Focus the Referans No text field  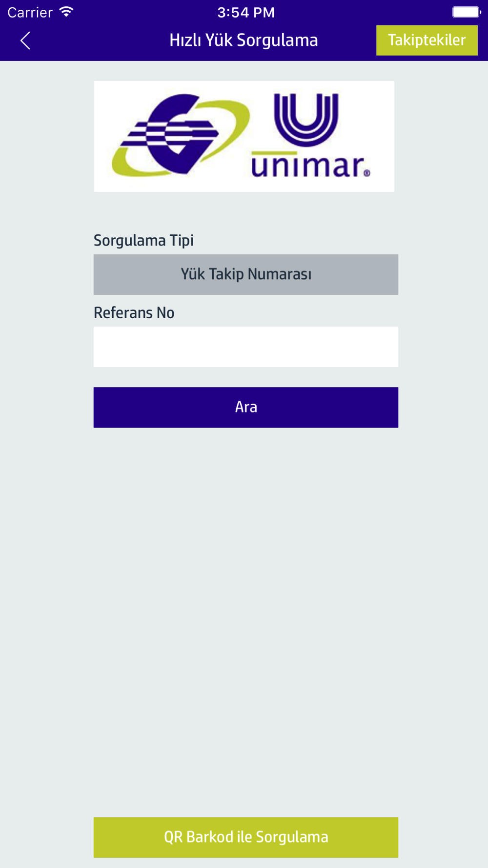(246, 347)
